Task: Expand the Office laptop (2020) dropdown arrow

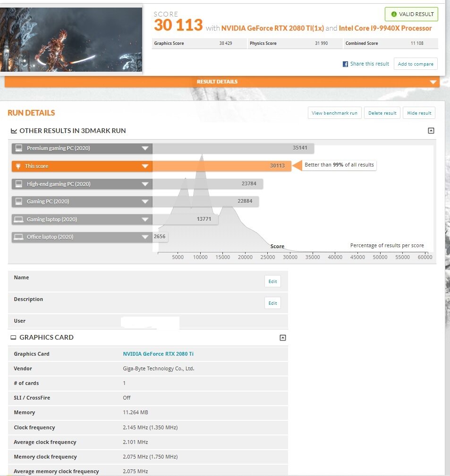Action: pos(145,237)
